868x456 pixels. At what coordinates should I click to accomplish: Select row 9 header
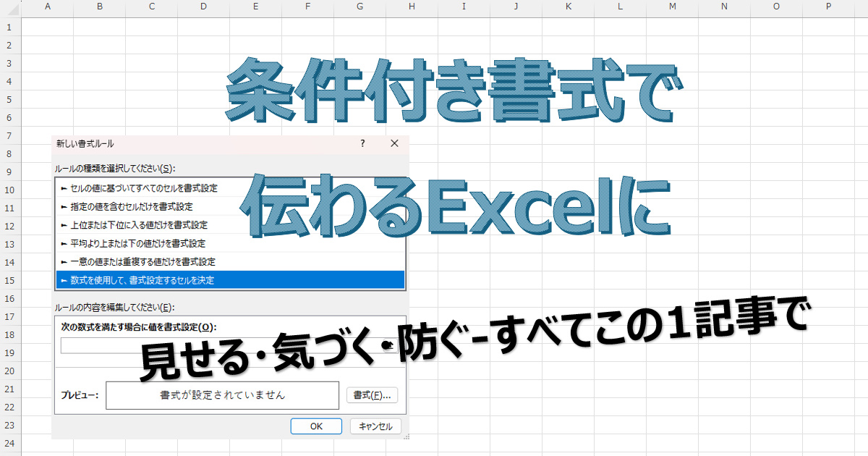click(x=10, y=172)
